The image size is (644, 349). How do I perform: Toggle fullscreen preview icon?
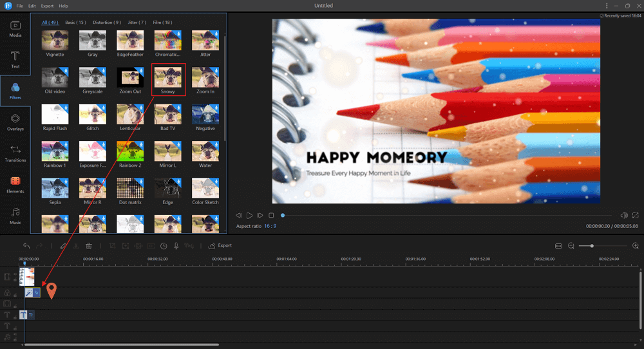(636, 215)
